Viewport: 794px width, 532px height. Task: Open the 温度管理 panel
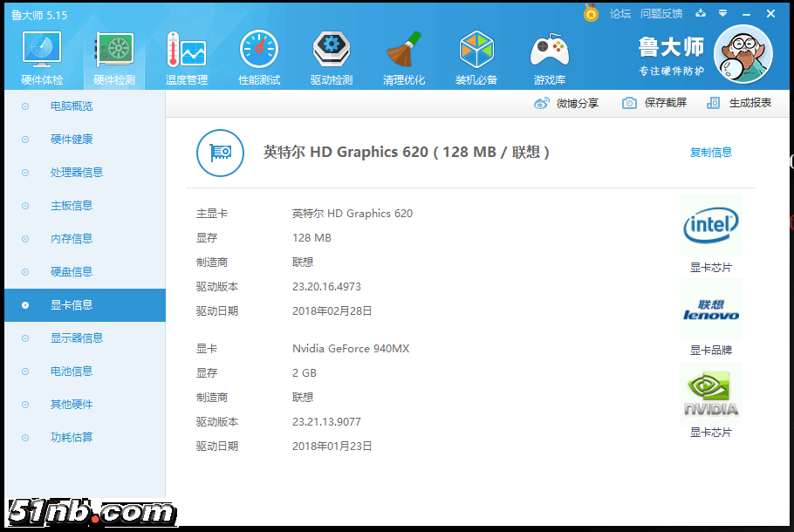pyautogui.click(x=186, y=55)
